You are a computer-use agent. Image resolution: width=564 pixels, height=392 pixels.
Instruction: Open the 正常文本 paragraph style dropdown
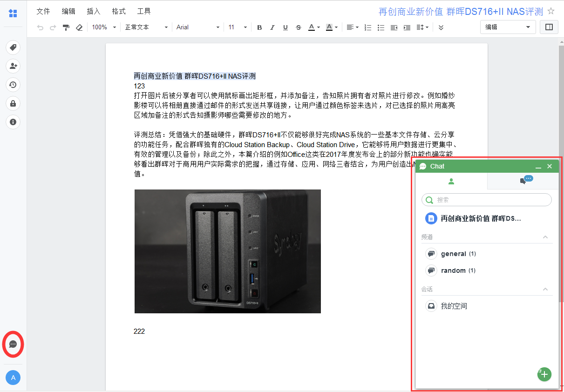146,27
